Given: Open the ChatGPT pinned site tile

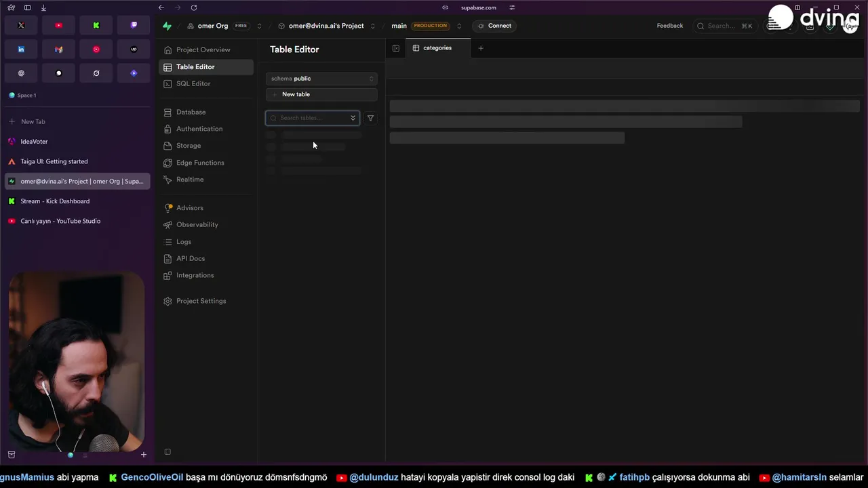Looking at the screenshot, I should tap(21, 73).
